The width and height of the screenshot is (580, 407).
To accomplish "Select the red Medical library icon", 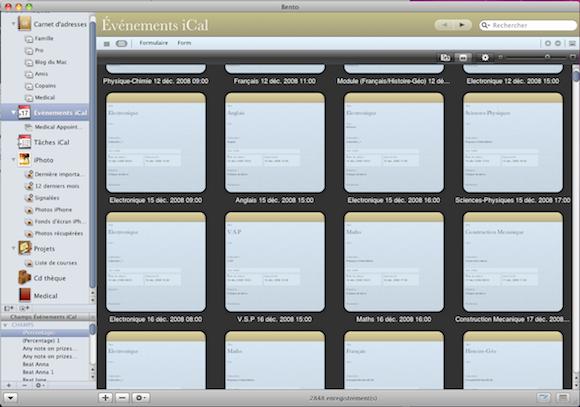I will pos(25,295).
